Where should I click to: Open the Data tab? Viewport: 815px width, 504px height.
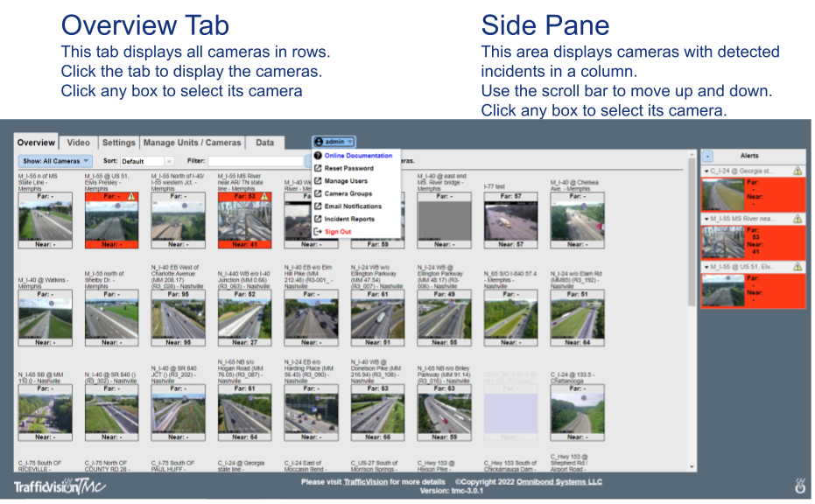tap(264, 143)
